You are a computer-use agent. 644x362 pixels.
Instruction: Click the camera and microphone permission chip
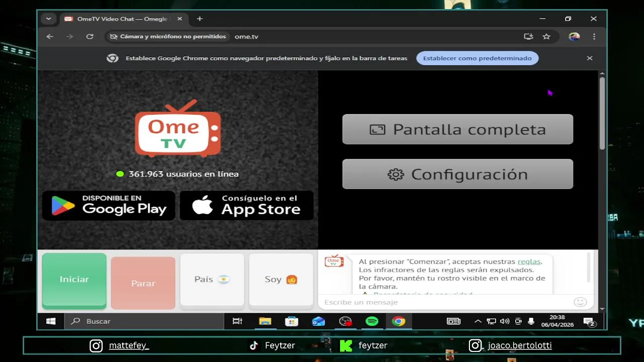tap(168, 37)
